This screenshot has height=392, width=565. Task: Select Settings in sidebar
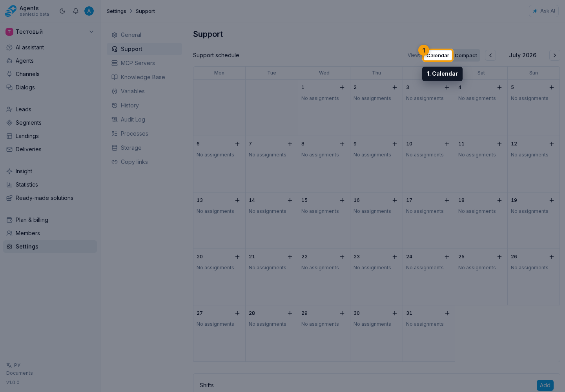tap(50, 247)
